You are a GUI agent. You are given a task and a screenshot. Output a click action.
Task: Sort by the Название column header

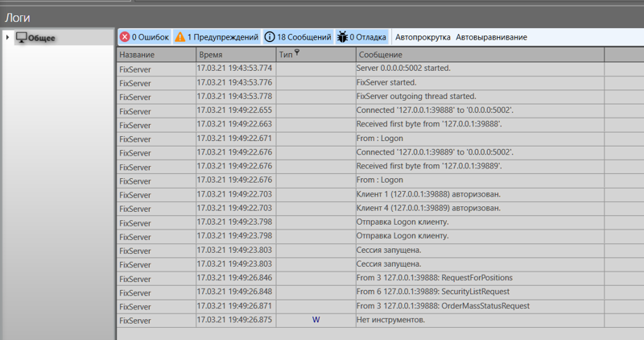[156, 55]
